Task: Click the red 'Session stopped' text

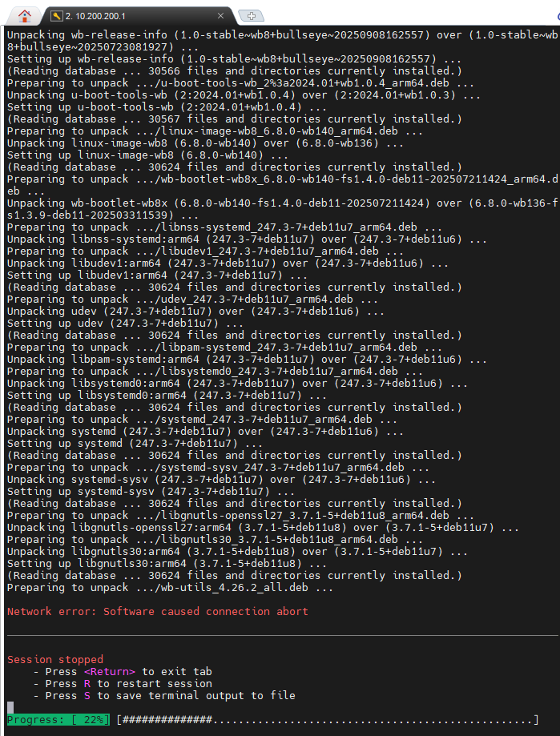Action: (x=54, y=660)
